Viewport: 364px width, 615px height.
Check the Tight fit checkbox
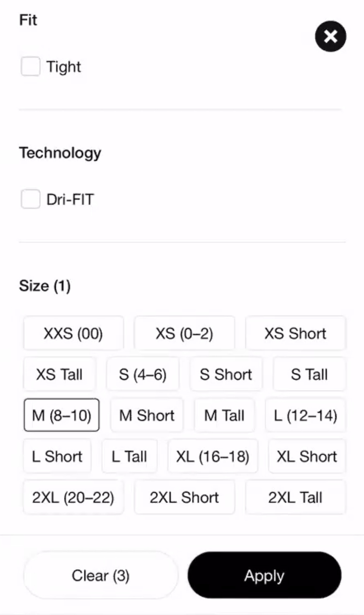tap(31, 66)
